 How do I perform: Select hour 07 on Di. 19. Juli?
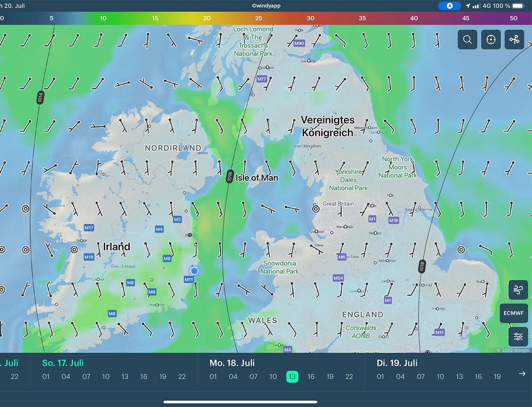point(421,376)
